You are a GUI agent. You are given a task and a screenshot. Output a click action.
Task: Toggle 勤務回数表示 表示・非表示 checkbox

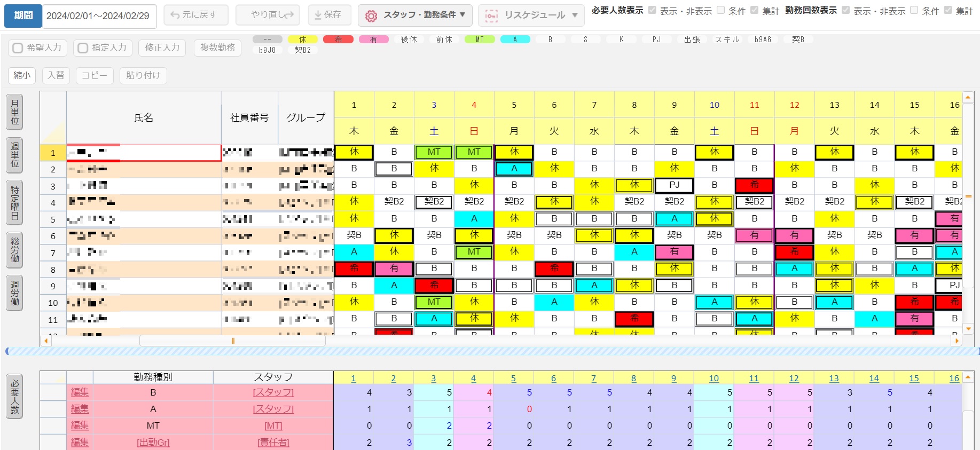845,10
